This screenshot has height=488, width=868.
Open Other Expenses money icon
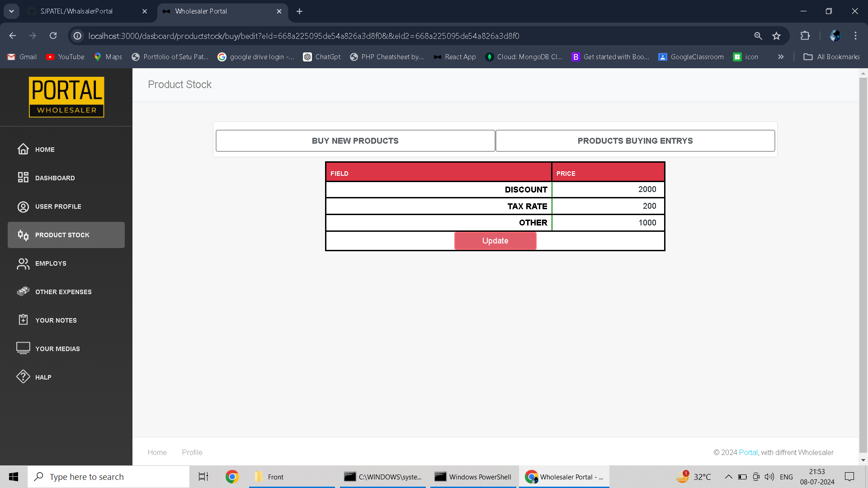[23, 291]
